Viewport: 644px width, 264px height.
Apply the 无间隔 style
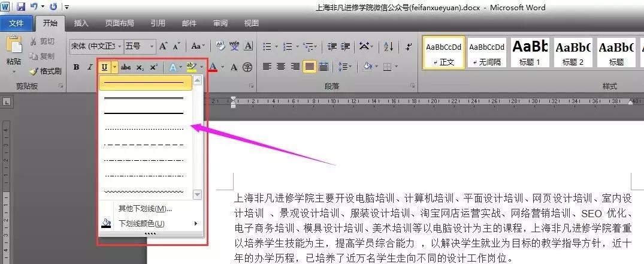(486, 53)
